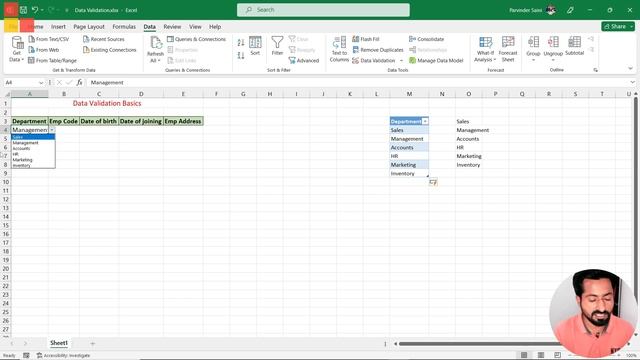Click From Text/CSV import icon
This screenshot has height=360, width=640.
(32, 39)
